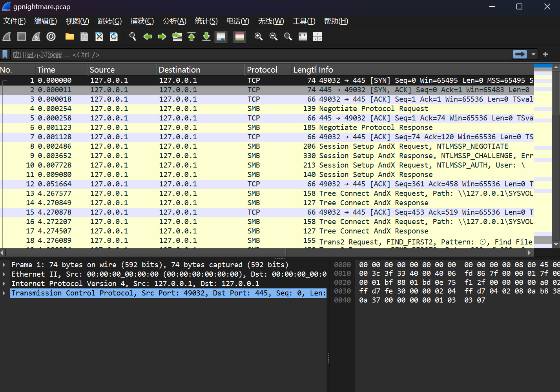Start a new packet capture (shark fin icon)
Viewport: 560px width, 392px height.
7,36
